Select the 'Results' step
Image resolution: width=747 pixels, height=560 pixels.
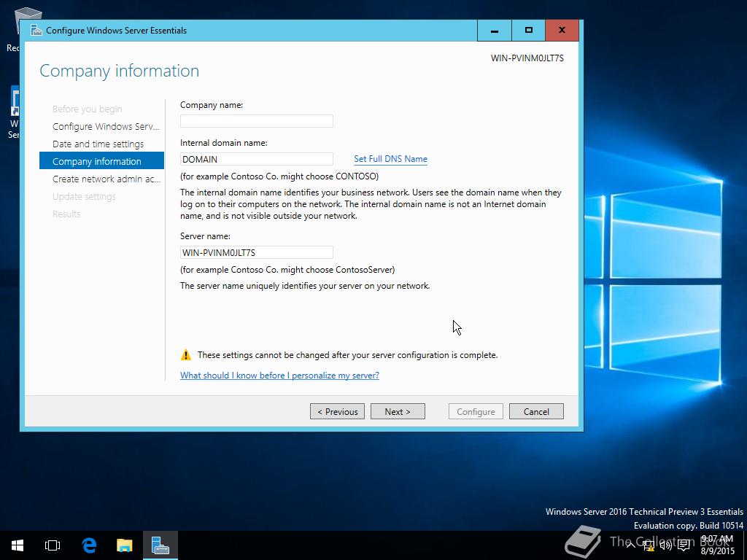66,214
